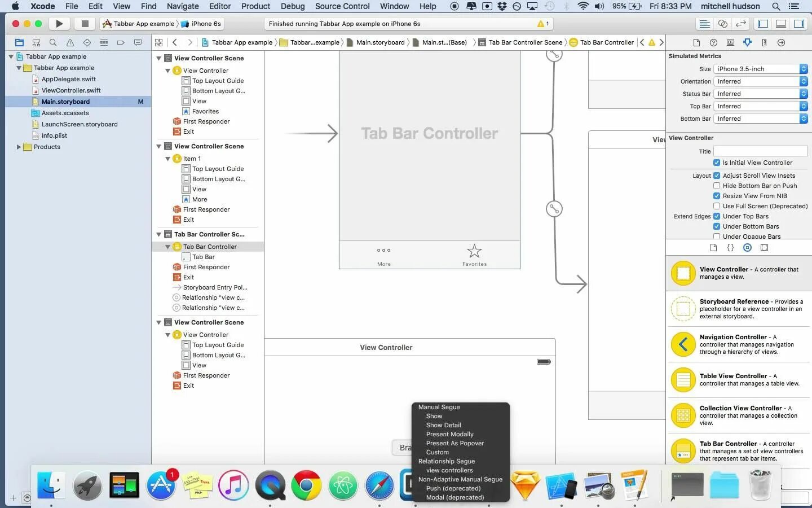The image size is (812, 508).
Task: Open Chrome from the Dock
Action: [306, 485]
